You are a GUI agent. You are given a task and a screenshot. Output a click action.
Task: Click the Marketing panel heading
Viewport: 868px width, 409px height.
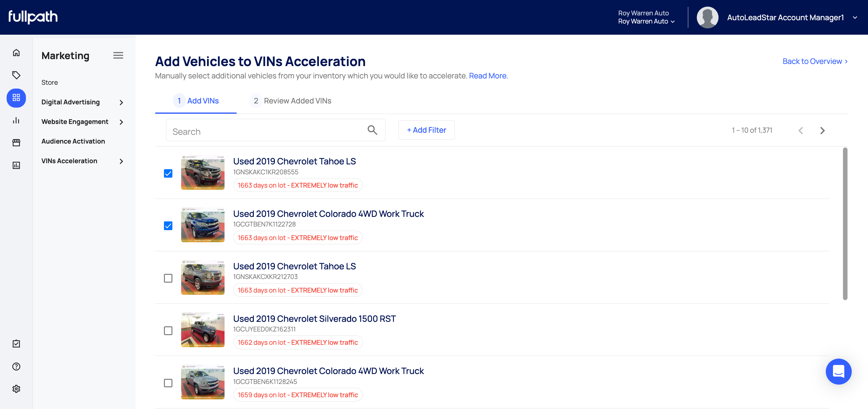click(65, 55)
